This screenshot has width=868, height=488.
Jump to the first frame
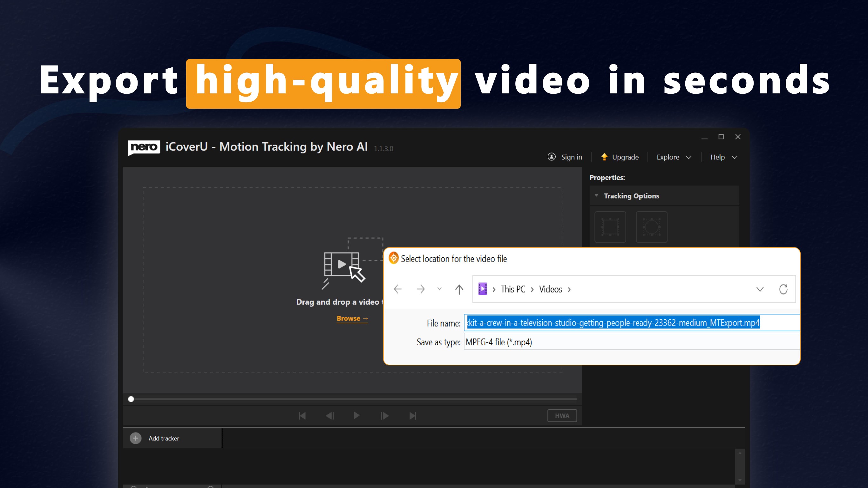click(x=302, y=416)
